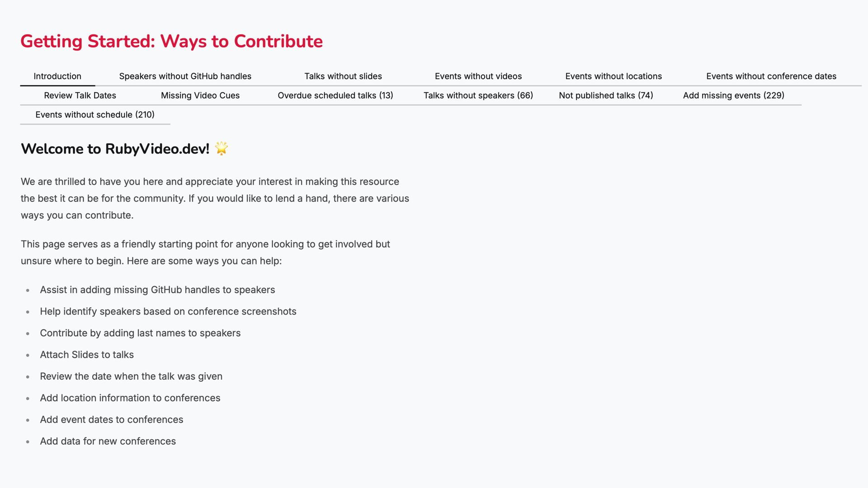View Events without conference dates tab
This screenshot has width=868, height=488.
pyautogui.click(x=771, y=76)
